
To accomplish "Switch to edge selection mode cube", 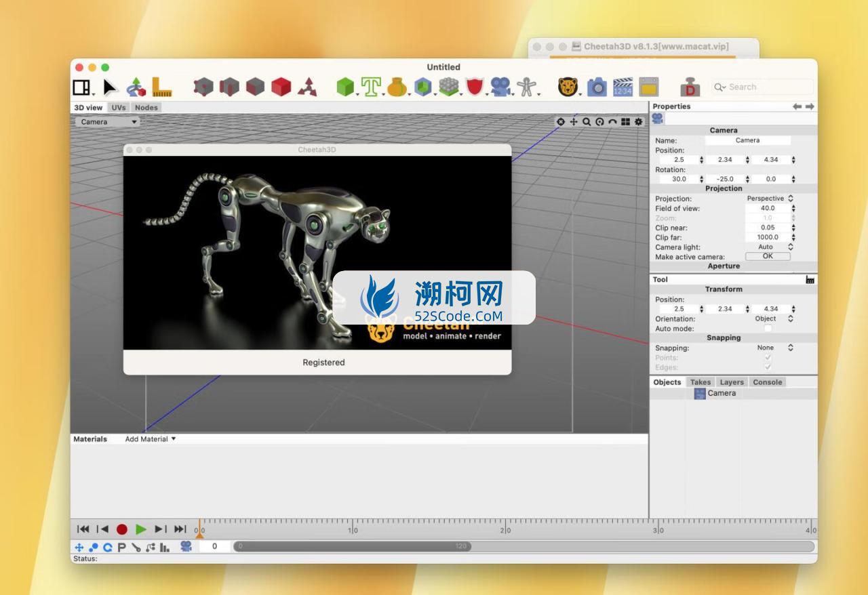I will point(229,87).
